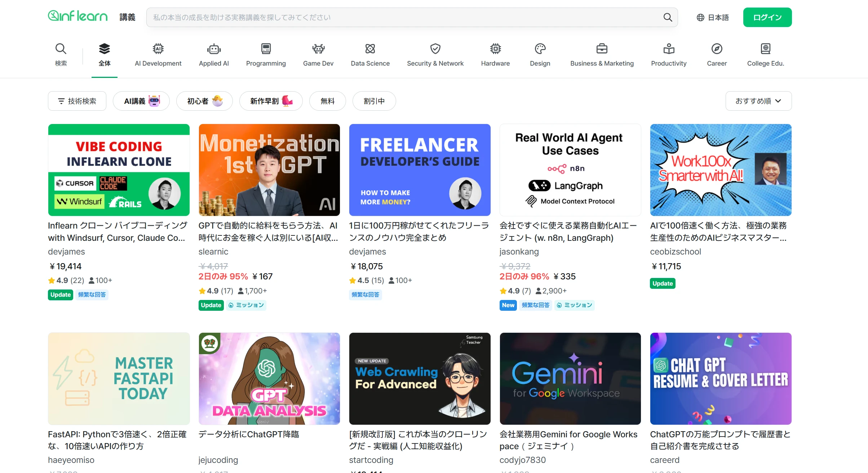Open the Data Science category icon
Viewport: 868px width, 473px height.
tap(370, 49)
